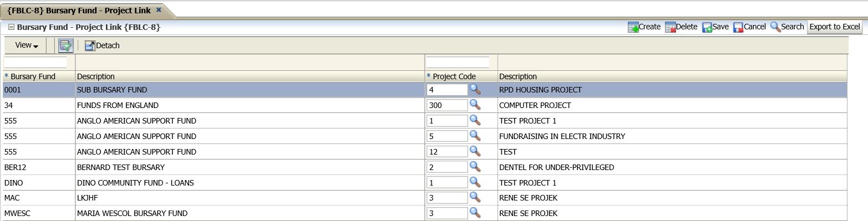Viewport: 868px width, 221px height.
Task: Collapse the Bursary Fund - Project Link panel
Action: point(11,27)
